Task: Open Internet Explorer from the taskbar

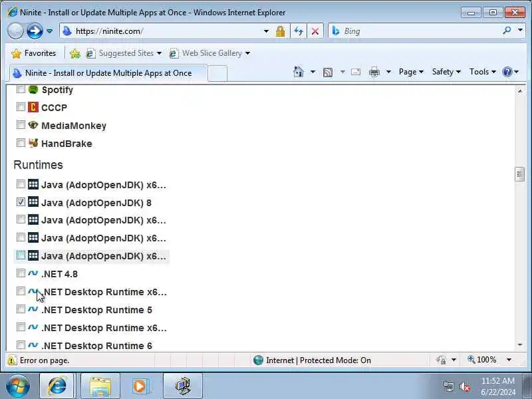Action: tap(57, 386)
